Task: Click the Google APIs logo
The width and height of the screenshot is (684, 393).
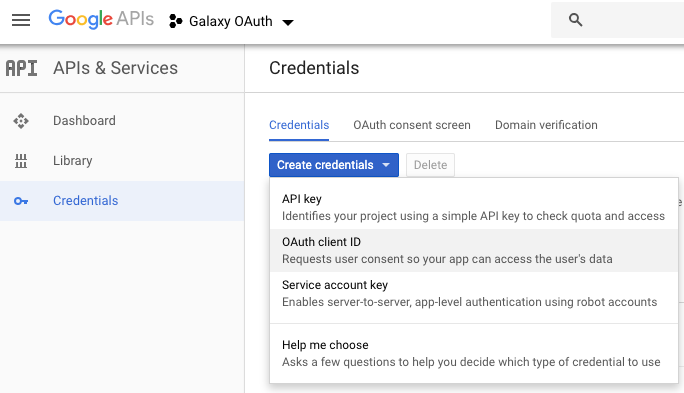Action: (101, 20)
